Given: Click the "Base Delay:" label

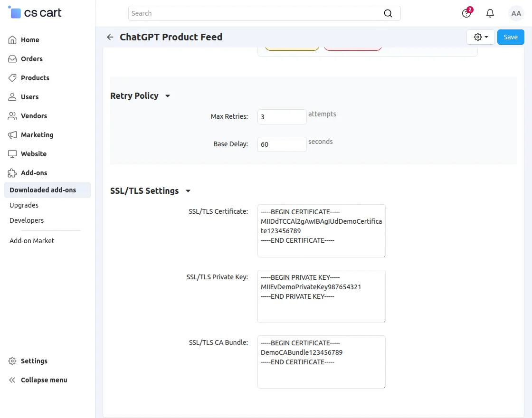Looking at the screenshot, I should (x=231, y=144).
